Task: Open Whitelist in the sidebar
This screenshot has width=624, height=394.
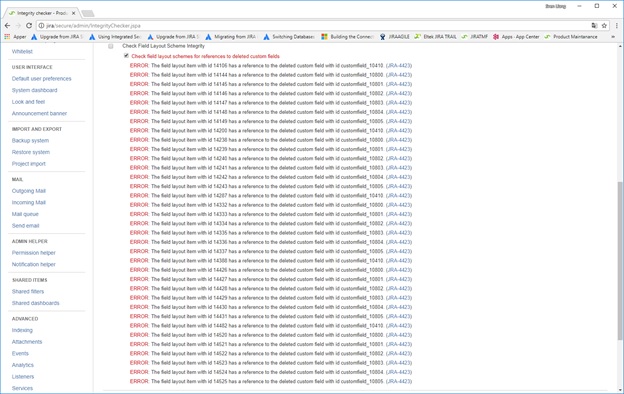Action: click(x=22, y=51)
